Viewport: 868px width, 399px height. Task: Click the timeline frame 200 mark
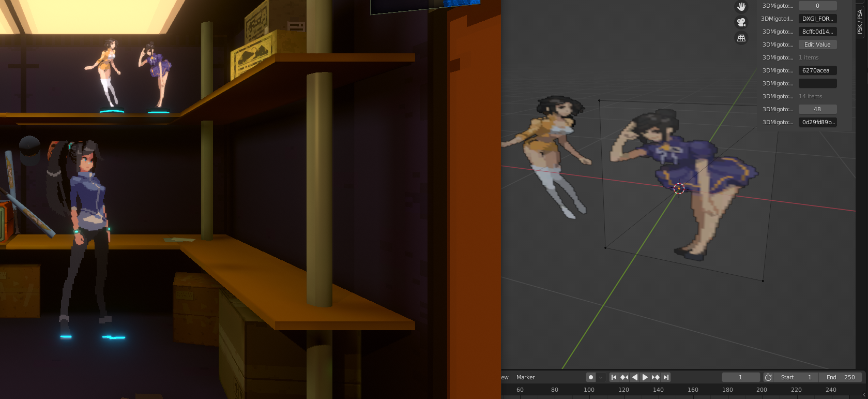click(762, 390)
